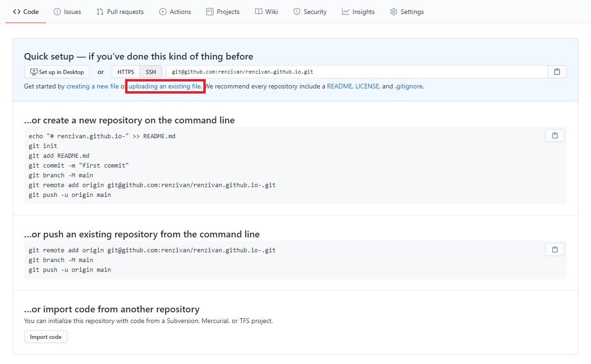Click the 'git commit -m "first commit"' line

point(79,165)
